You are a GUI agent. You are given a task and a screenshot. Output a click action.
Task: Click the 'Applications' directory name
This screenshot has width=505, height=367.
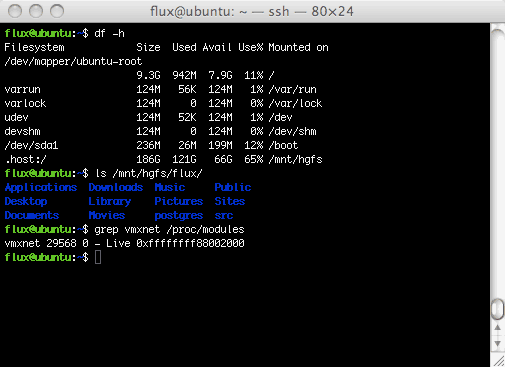pyautogui.click(x=41, y=188)
